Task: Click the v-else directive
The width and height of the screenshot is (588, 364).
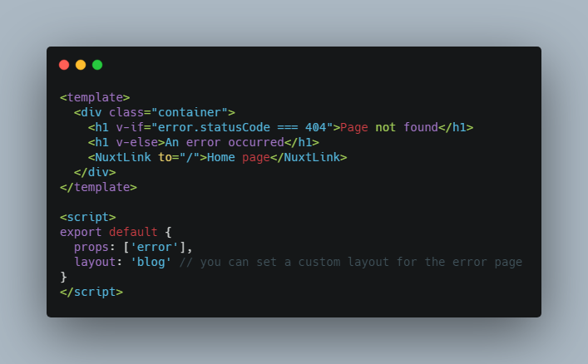Action: [x=137, y=142]
